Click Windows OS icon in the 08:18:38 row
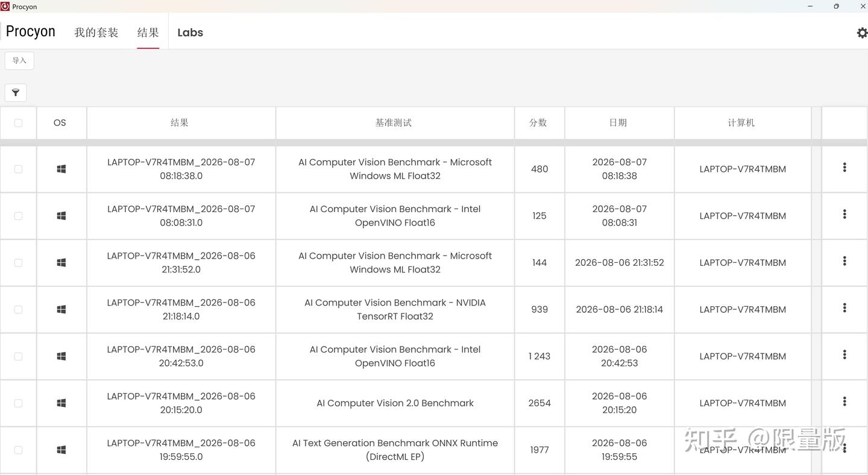 pos(61,169)
